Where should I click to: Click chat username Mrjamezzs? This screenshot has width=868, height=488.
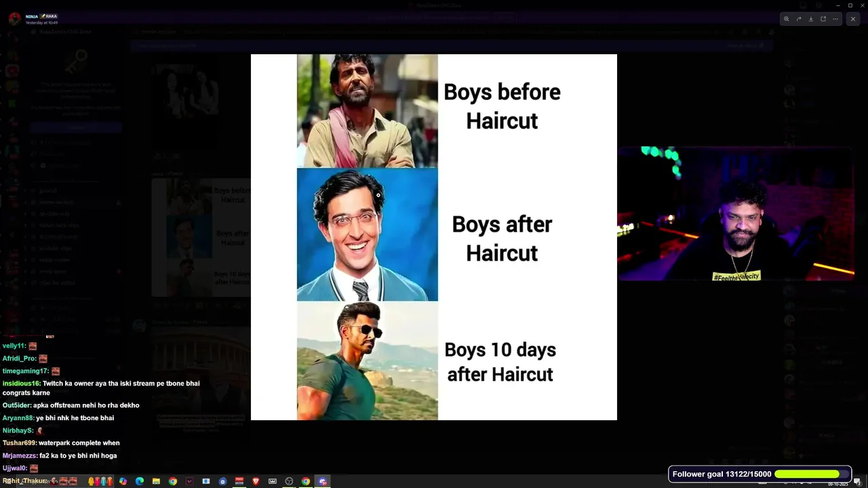click(x=20, y=455)
